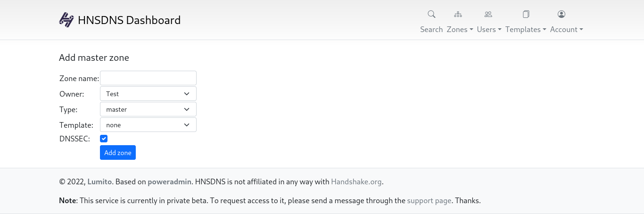Expand the Users menu

click(x=489, y=29)
